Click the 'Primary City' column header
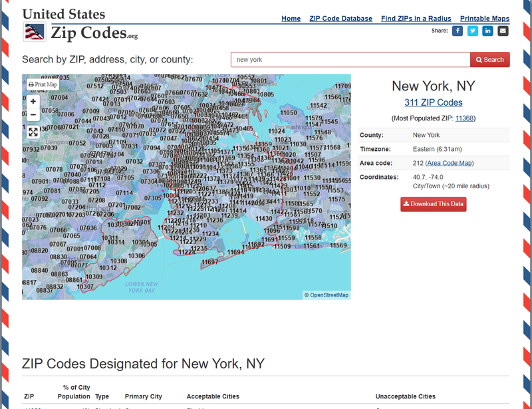Screen dimensions: 532x409 click(x=144, y=396)
